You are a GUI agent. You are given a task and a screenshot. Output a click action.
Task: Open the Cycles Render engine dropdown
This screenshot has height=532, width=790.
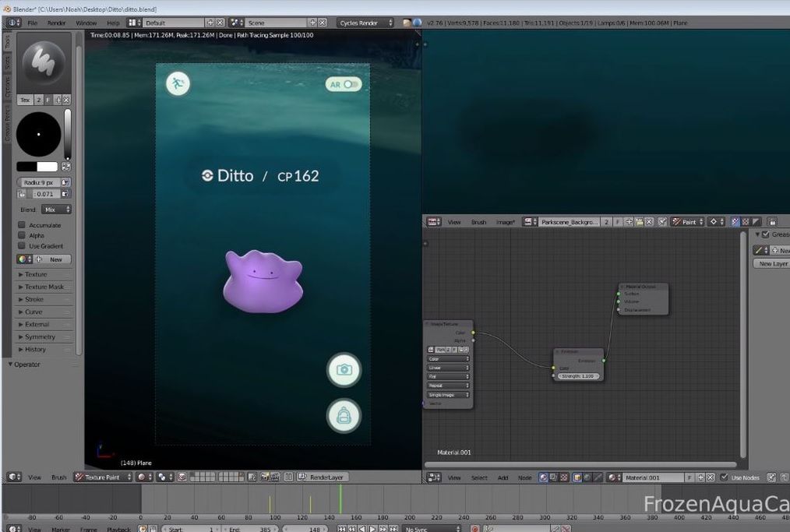(365, 23)
